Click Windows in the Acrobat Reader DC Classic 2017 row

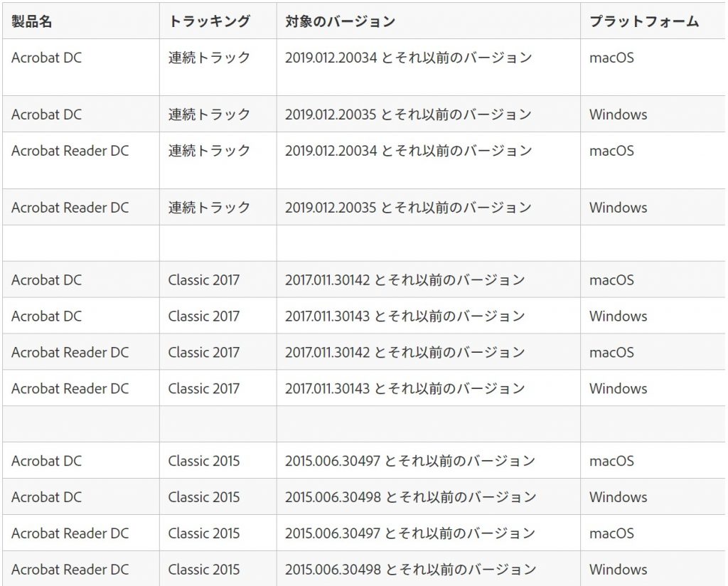click(x=618, y=388)
